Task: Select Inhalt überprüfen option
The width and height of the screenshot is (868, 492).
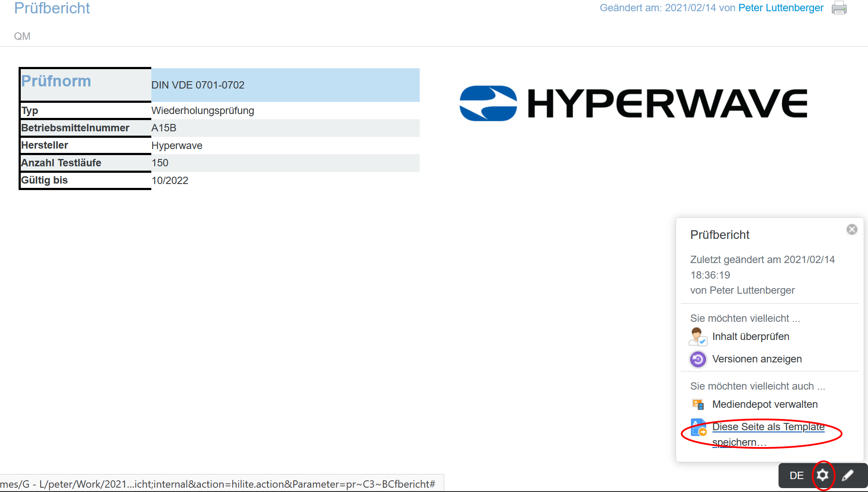Action: click(x=750, y=336)
